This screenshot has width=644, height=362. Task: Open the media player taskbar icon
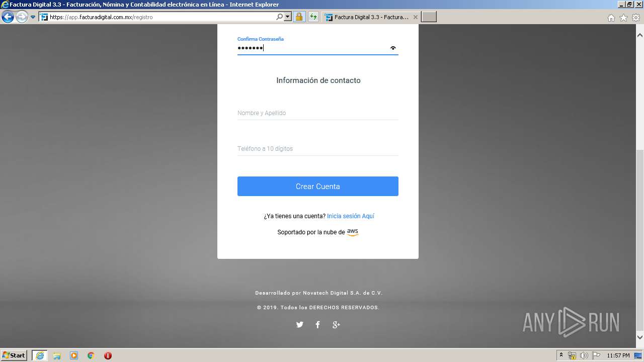click(74, 355)
